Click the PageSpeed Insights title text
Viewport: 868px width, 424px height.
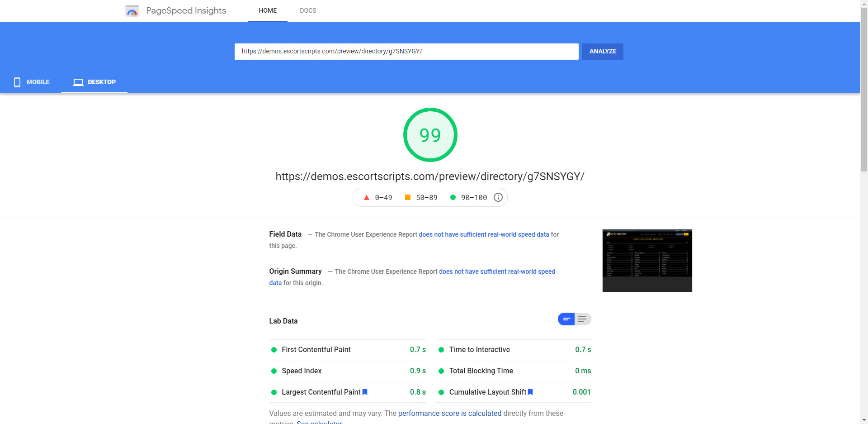coord(186,10)
